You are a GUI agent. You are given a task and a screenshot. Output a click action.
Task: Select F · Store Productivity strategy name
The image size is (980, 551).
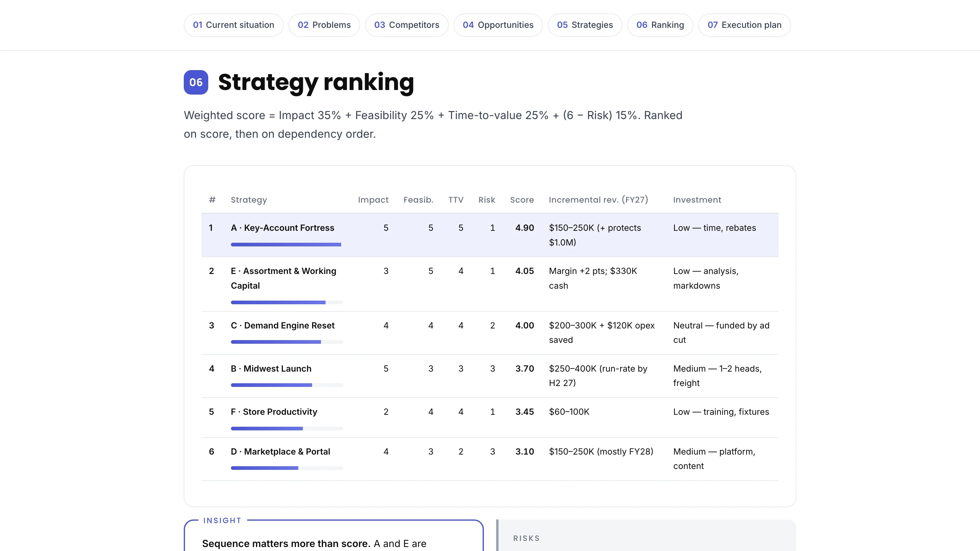click(x=274, y=412)
